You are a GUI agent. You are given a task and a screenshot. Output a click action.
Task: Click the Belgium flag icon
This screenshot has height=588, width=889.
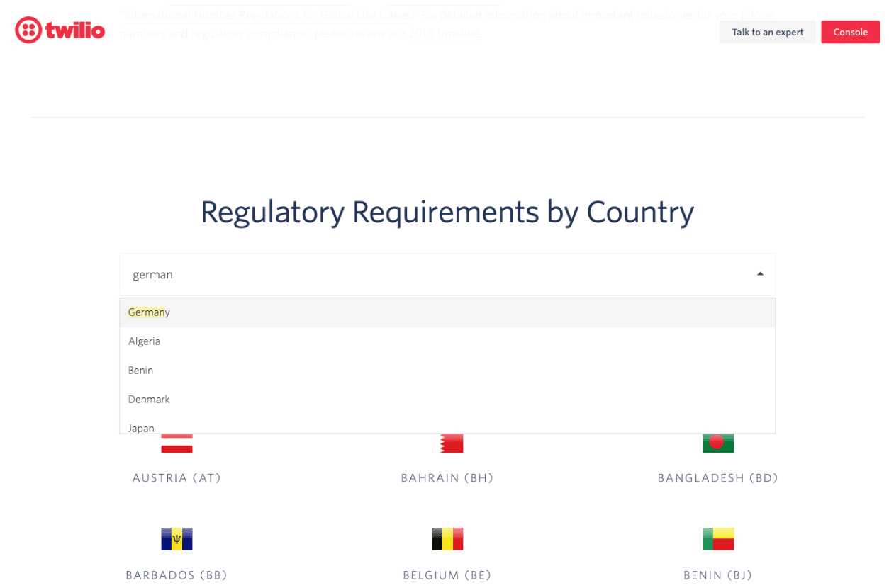tap(447, 538)
